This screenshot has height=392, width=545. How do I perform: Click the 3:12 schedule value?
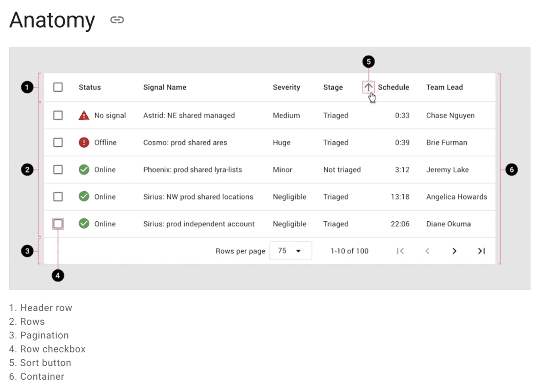(402, 170)
